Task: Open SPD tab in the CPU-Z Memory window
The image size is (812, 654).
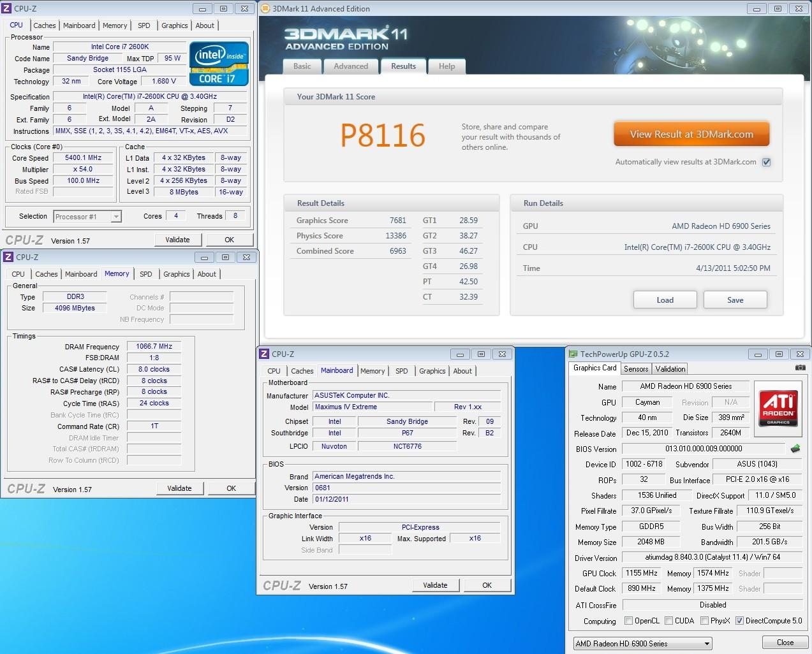Action: [x=146, y=274]
